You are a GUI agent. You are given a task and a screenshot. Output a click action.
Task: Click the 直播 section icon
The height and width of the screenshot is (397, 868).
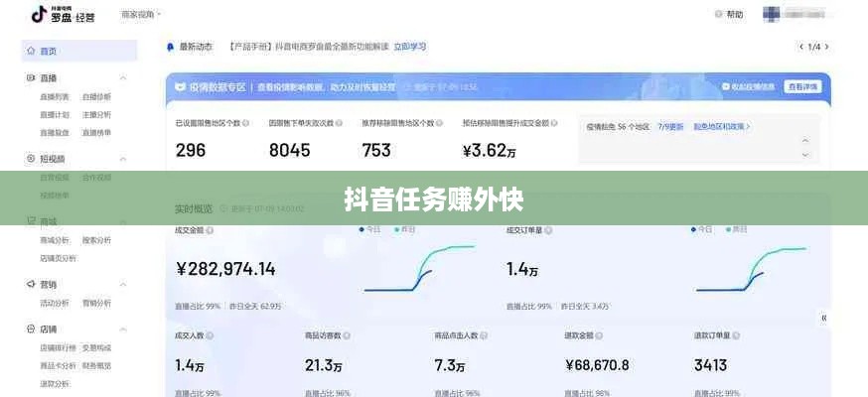[31, 78]
